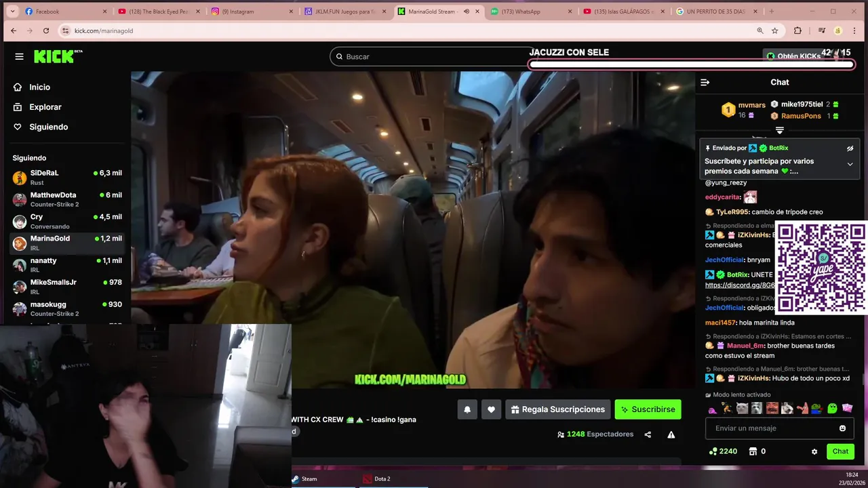Screen dimensions: 868x488
Task: Send message with green Chat button
Action: pyautogui.click(x=840, y=451)
